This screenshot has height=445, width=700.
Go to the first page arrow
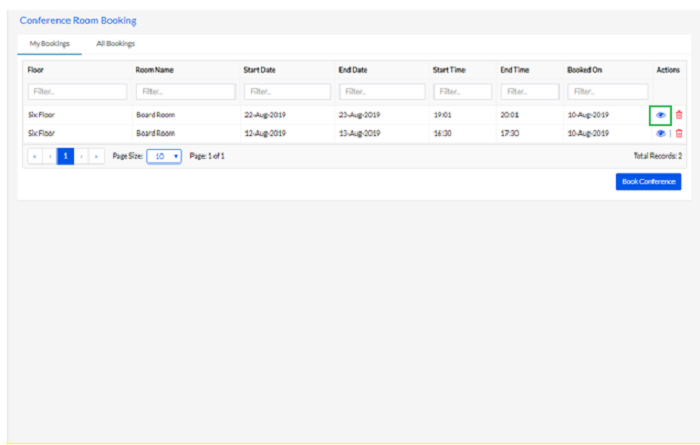pyautogui.click(x=35, y=156)
